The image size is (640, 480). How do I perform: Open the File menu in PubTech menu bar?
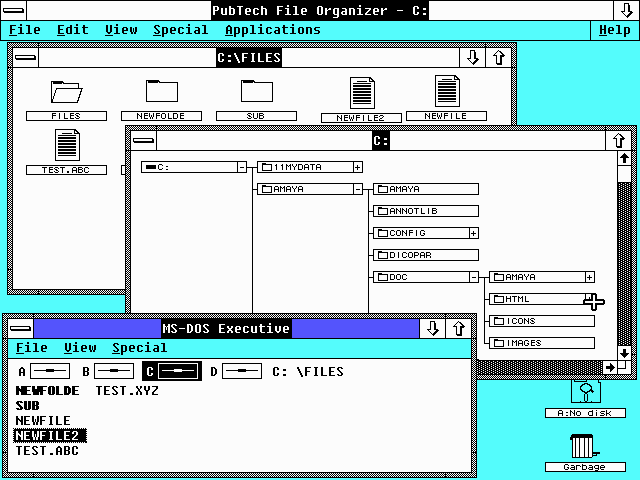pos(25,30)
